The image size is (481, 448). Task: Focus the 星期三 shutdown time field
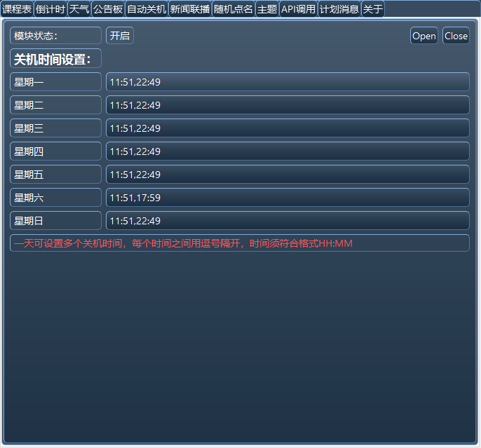tap(287, 128)
